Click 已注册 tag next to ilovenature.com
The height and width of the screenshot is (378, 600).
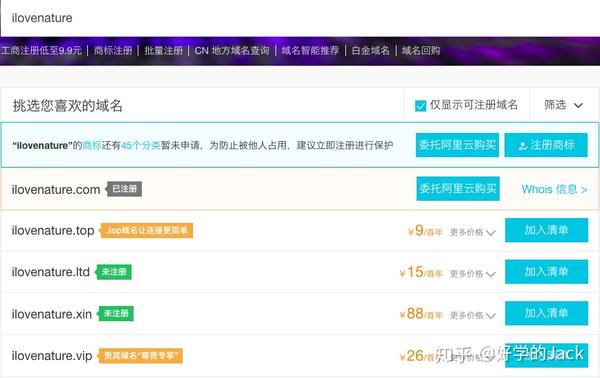124,189
